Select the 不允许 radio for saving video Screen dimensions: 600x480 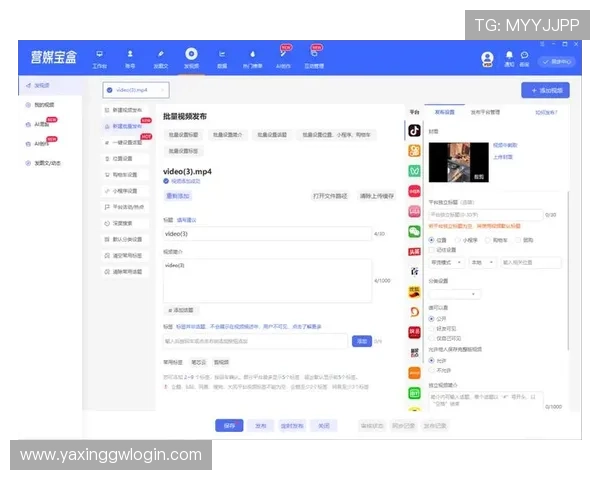pos(432,370)
